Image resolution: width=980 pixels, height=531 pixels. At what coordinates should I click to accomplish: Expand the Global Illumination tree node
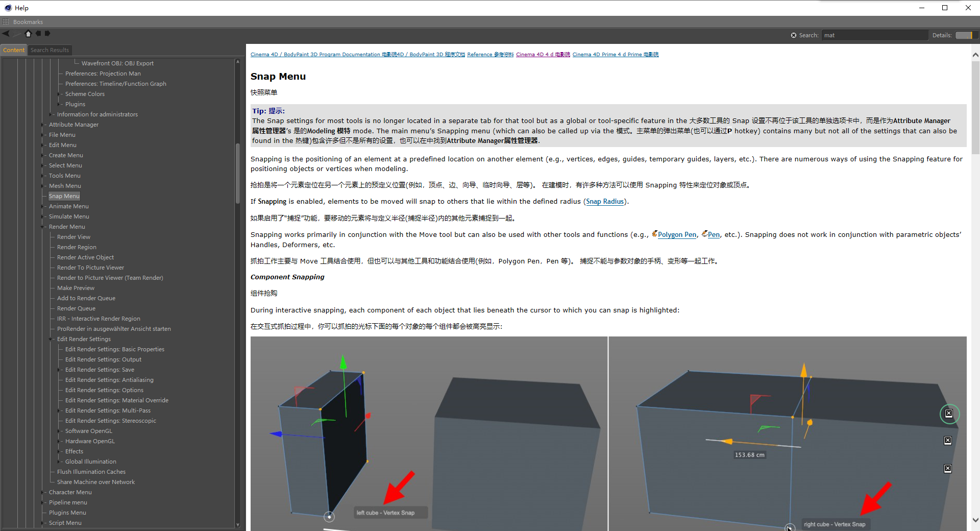[59, 462]
